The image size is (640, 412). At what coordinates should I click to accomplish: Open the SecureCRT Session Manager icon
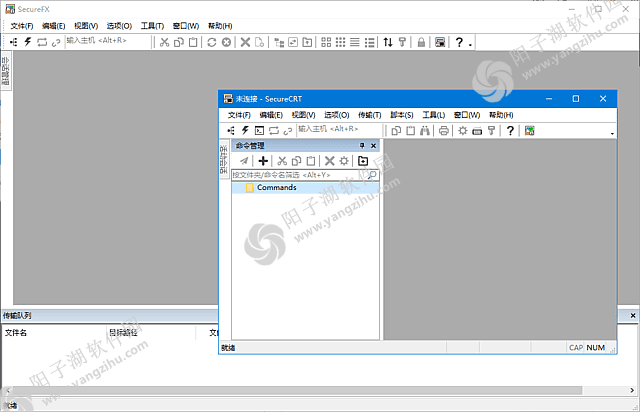(231, 131)
